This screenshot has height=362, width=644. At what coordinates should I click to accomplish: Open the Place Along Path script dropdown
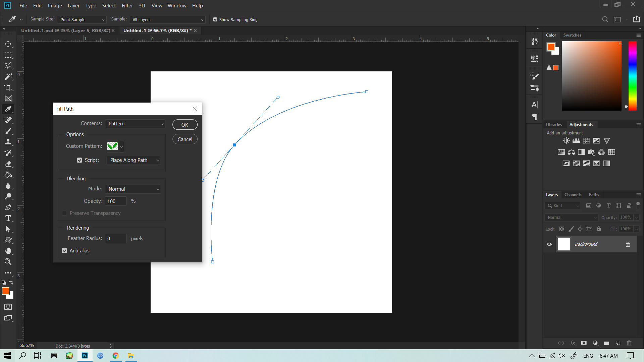pos(133,160)
